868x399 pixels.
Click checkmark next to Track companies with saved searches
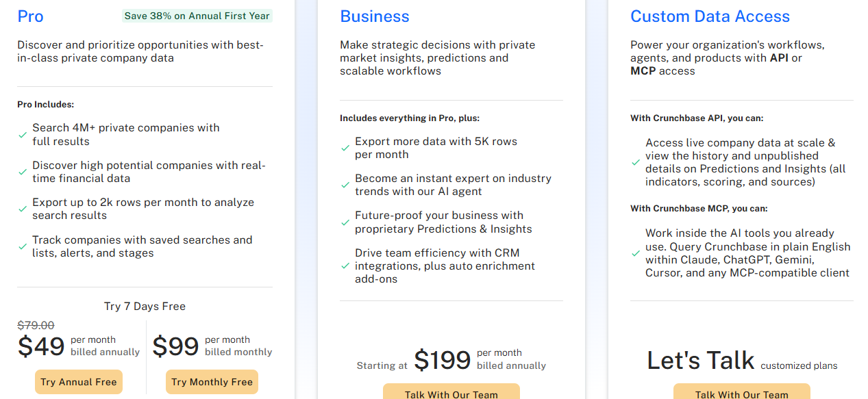tap(23, 247)
